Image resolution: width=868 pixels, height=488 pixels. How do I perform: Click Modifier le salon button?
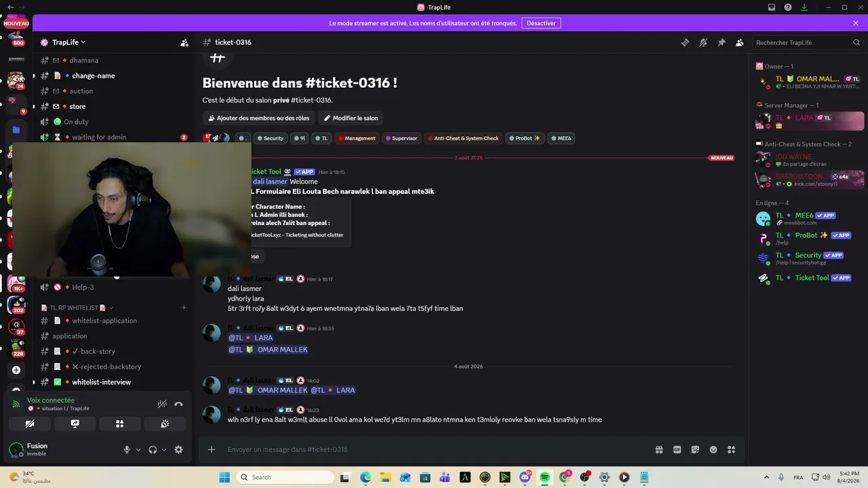pyautogui.click(x=351, y=118)
